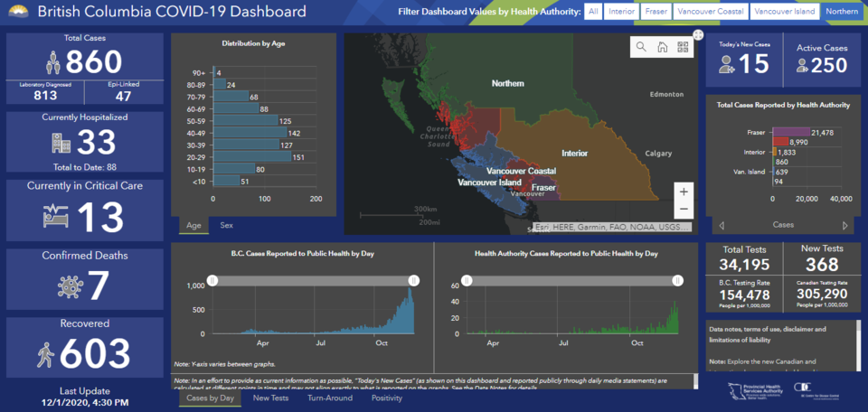This screenshot has width=868, height=412.
Task: Reset map with home icon
Action: pos(662,47)
